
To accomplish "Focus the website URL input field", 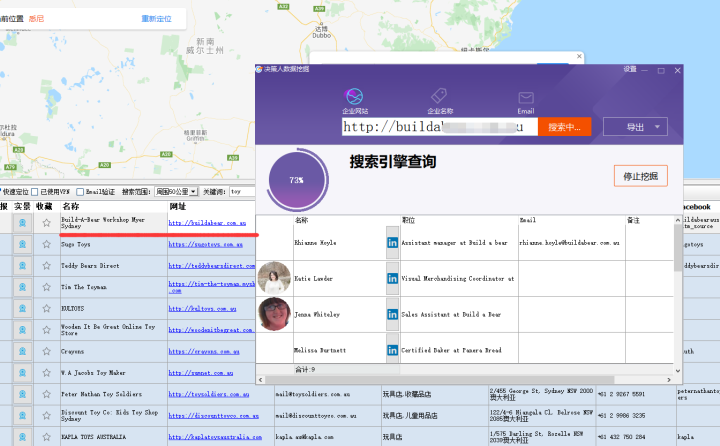I will click(x=439, y=127).
